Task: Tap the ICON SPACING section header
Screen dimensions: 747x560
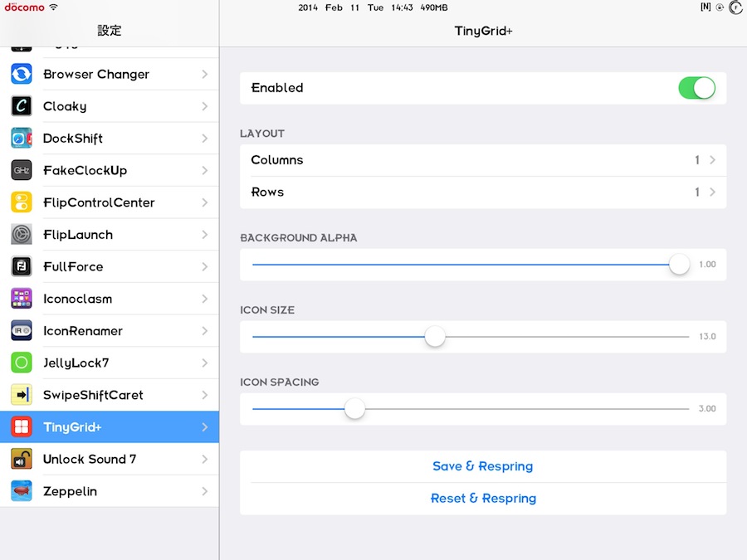Action: tap(280, 382)
